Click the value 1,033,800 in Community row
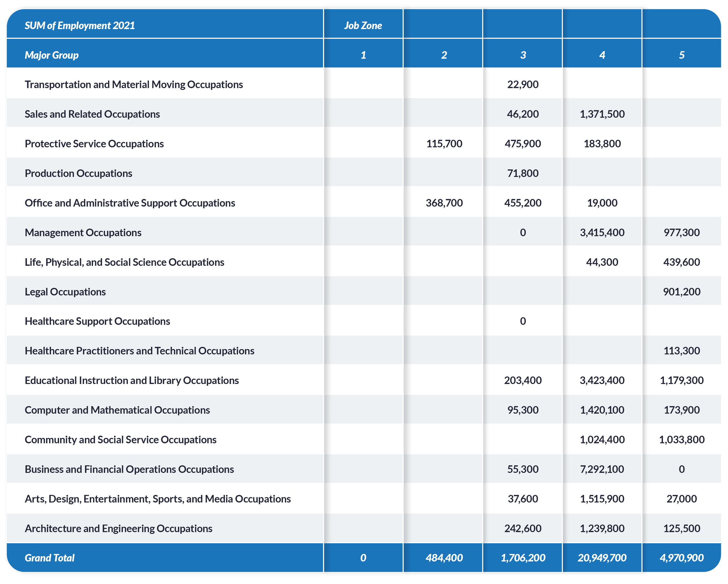Viewport: 728px width, 584px height. point(681,440)
